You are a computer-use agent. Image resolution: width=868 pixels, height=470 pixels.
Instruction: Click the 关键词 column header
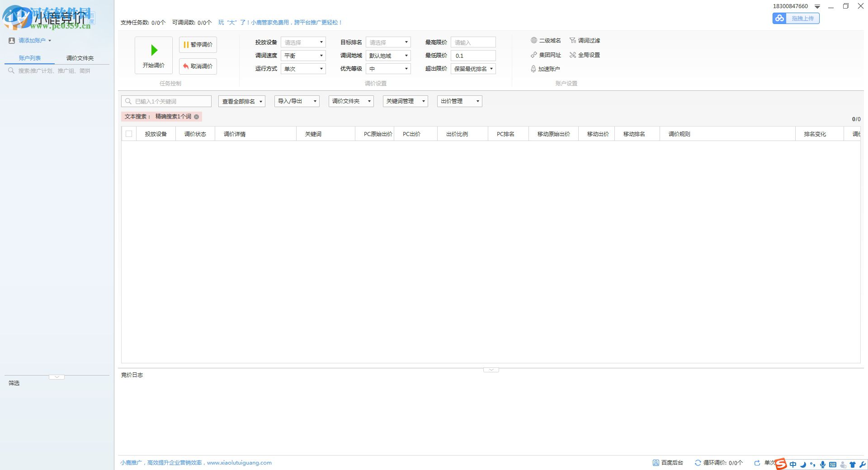click(325, 134)
